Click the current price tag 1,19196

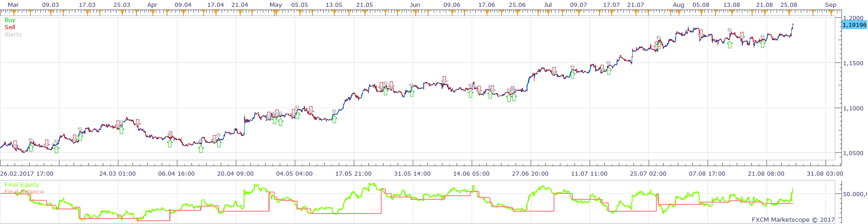point(854,25)
